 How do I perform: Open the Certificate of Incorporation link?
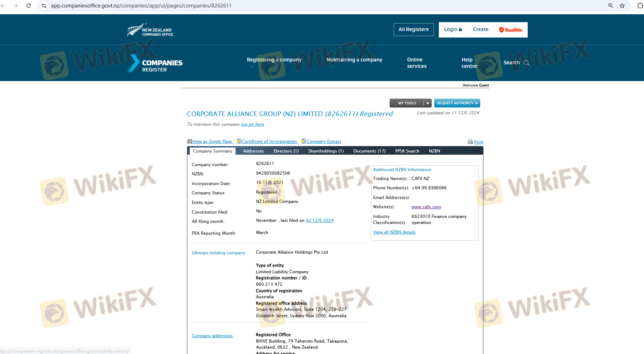tap(269, 141)
